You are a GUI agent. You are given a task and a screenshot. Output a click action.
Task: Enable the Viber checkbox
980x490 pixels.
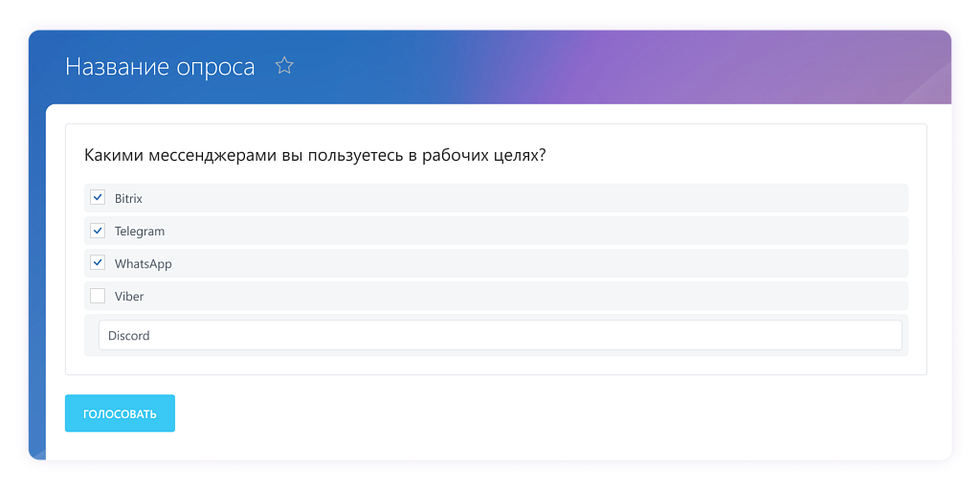click(98, 296)
